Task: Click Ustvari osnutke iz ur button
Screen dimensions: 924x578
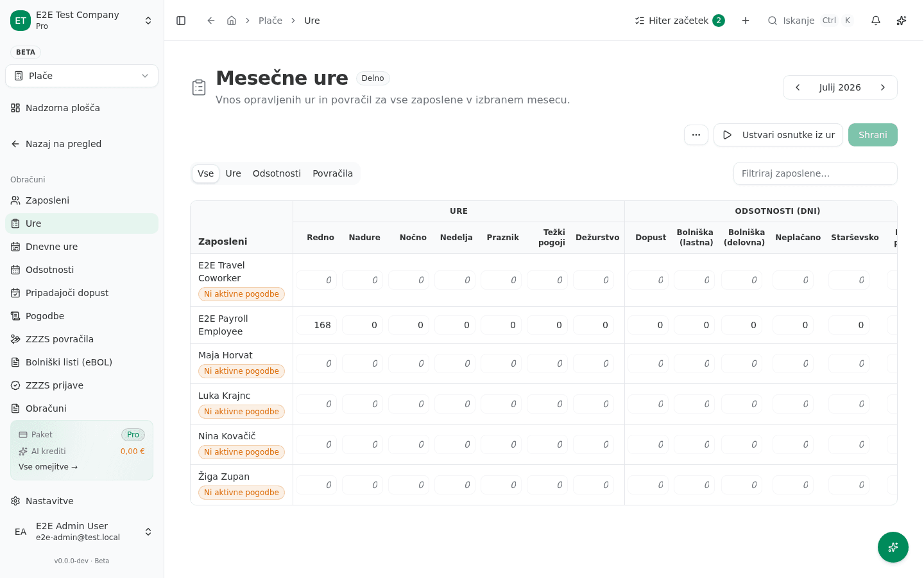Action: (778, 135)
